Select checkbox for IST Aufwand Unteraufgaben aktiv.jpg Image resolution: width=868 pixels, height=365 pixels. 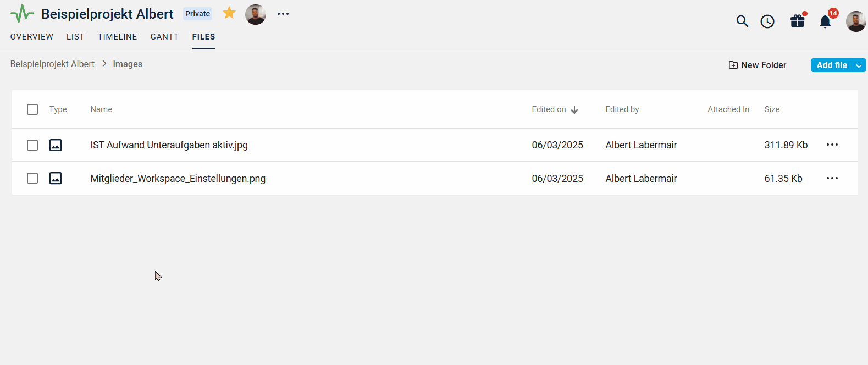32,145
